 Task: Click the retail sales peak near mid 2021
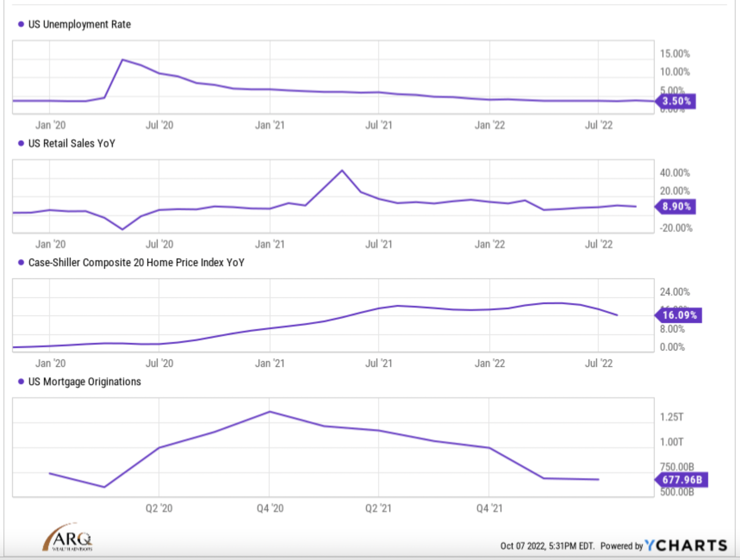342,171
